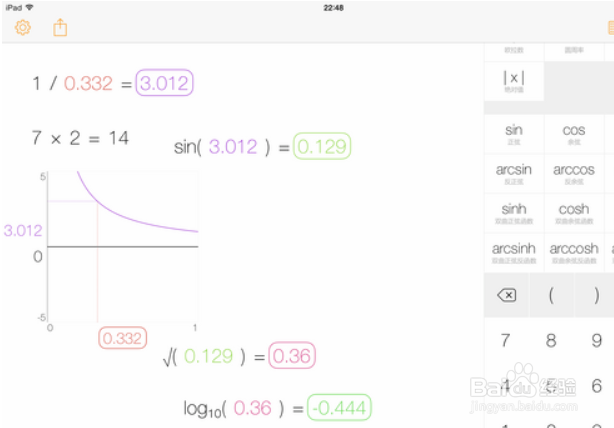Image resolution: width=614 pixels, height=428 pixels.
Task: Insert the cos function
Action: 574,134
